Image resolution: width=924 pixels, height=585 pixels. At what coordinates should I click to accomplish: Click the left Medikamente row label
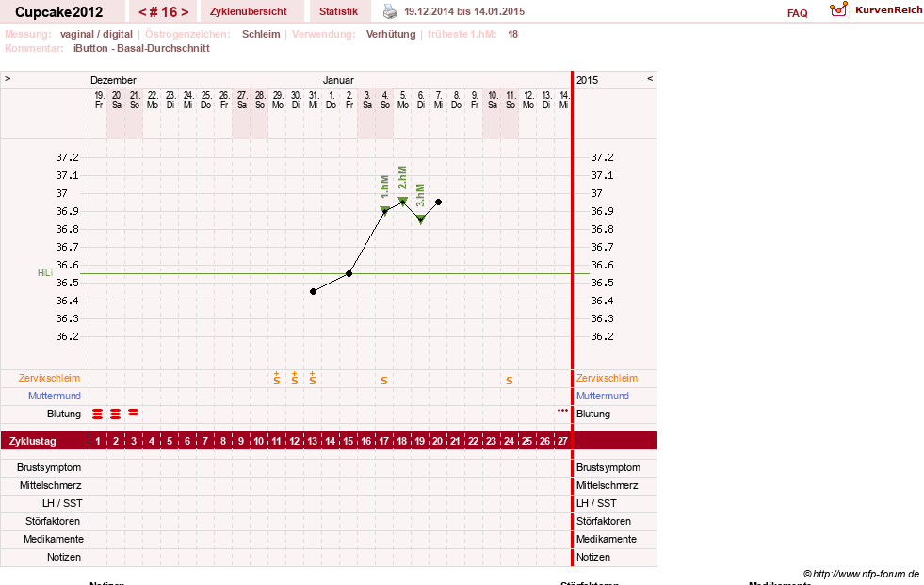[54, 539]
